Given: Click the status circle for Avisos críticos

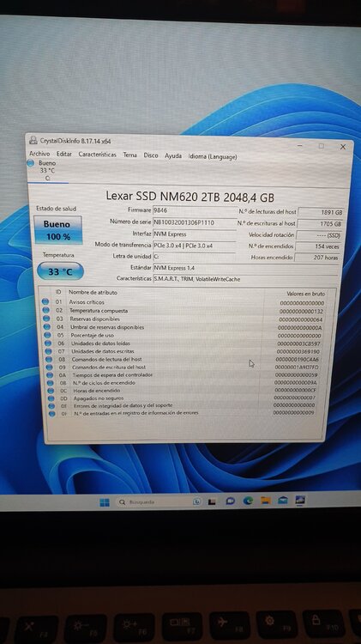Looking at the screenshot, I should 45,302.
